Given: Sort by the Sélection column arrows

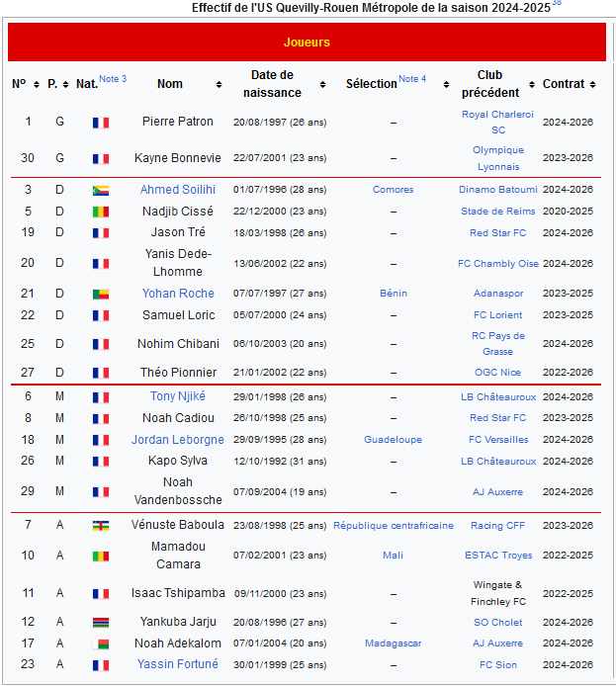Looking at the screenshot, I should pos(446,84).
